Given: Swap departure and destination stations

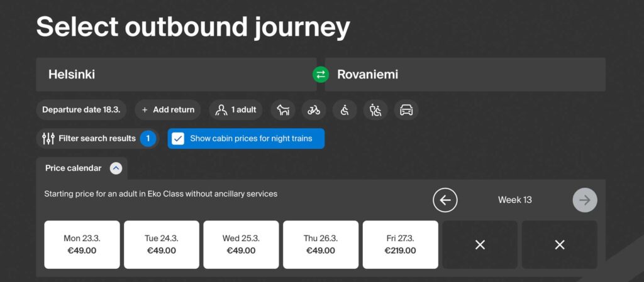Looking at the screenshot, I should pos(320,75).
